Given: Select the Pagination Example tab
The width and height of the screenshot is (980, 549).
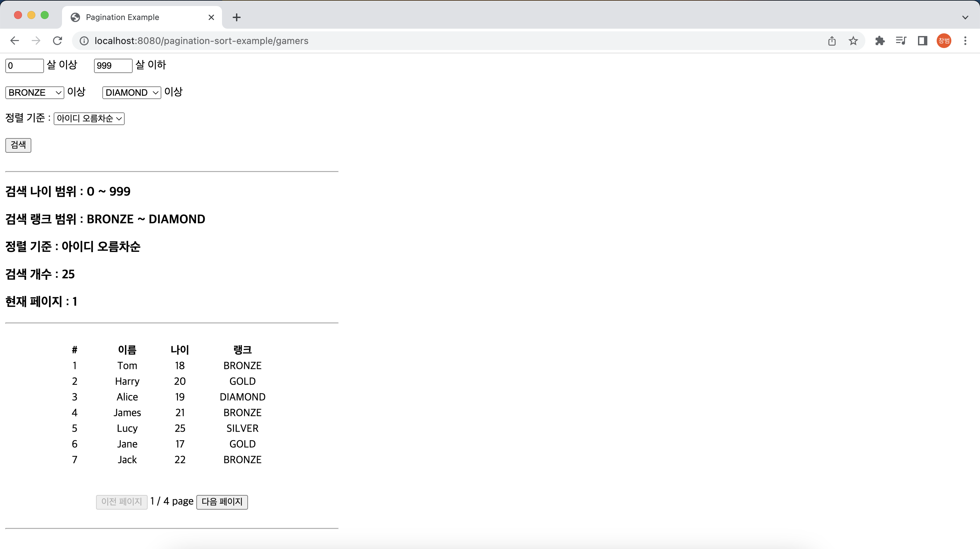Looking at the screenshot, I should (123, 17).
